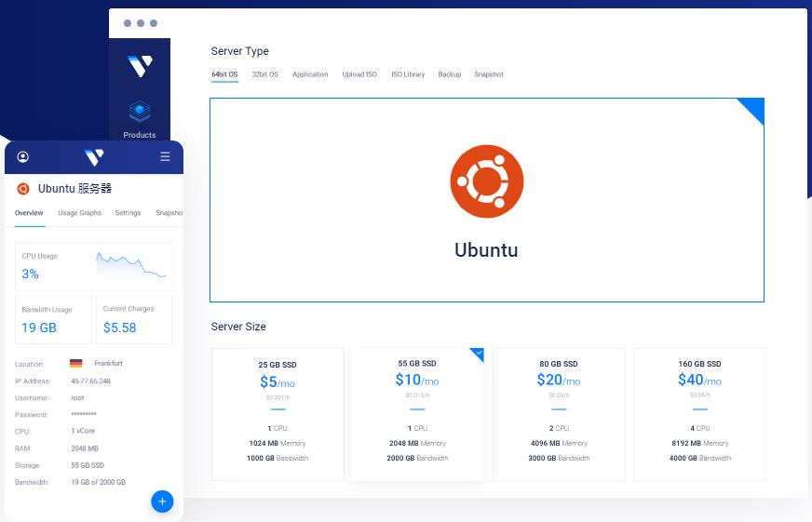Click the large Ubuntu logo

click(x=487, y=181)
